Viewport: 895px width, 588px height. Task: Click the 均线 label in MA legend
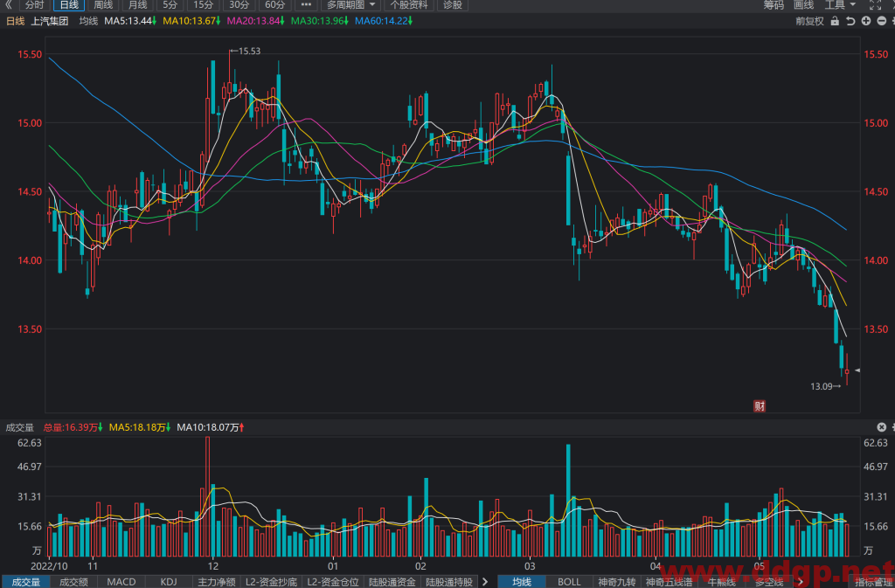coord(88,21)
